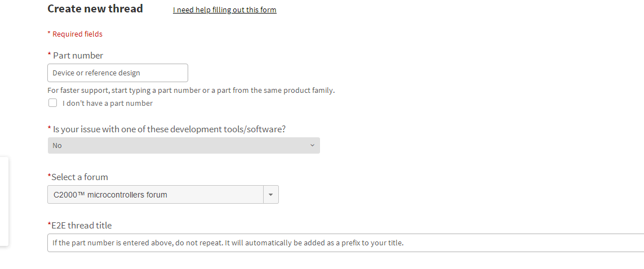Click the red asterisk before "Select a forum"

click(x=49, y=176)
